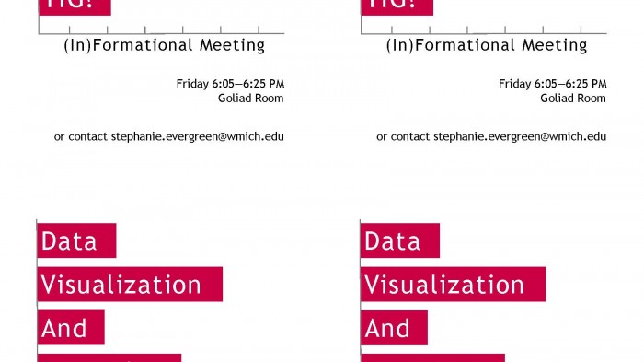Select the right "Friday 6:05—6:25 PM" text
This screenshot has width=644, height=362.
(x=553, y=84)
